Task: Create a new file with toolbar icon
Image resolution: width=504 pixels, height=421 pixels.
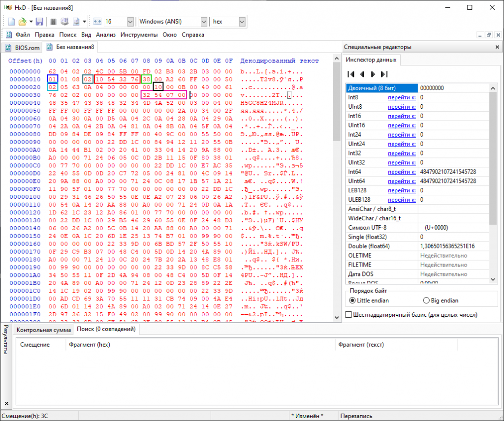Action: click(x=12, y=22)
